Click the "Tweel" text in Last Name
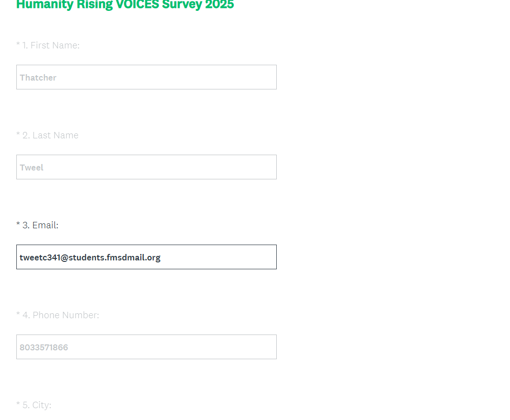Image resolution: width=510 pixels, height=420 pixels. coord(32,168)
